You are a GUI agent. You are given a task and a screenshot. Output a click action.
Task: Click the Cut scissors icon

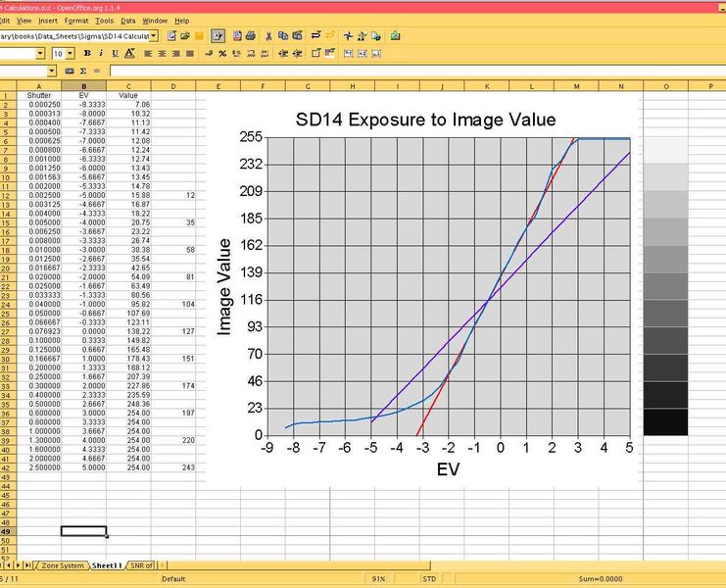pos(268,36)
